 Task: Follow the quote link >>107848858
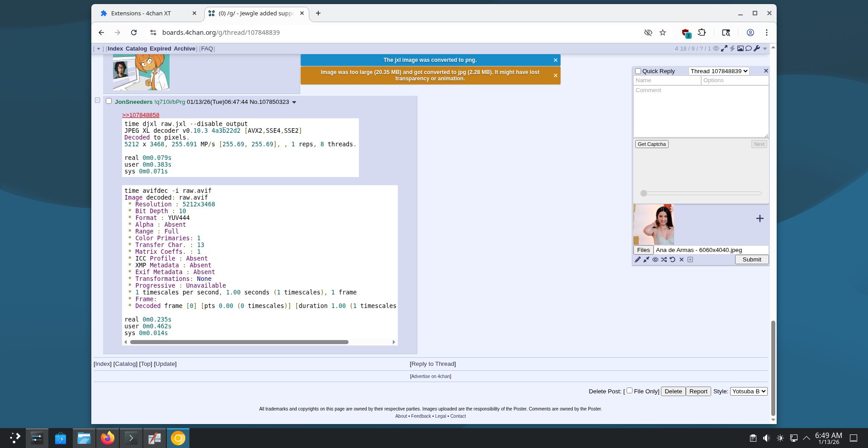click(141, 115)
